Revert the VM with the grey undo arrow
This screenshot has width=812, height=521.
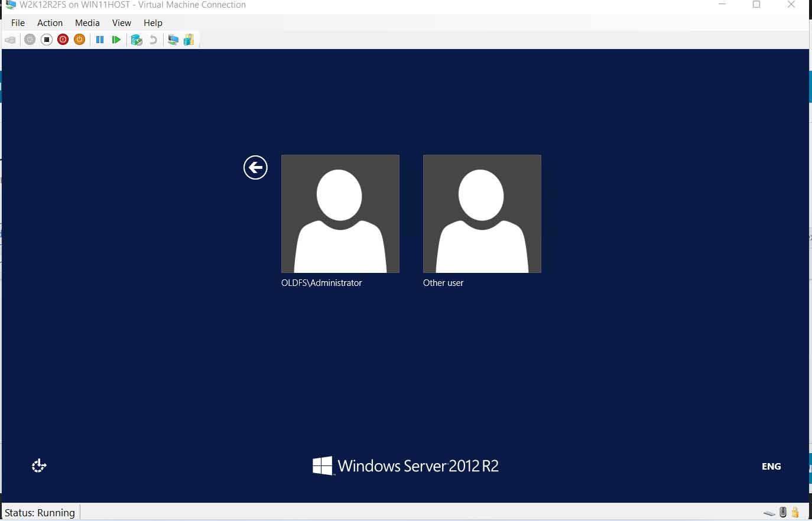[x=154, y=40]
